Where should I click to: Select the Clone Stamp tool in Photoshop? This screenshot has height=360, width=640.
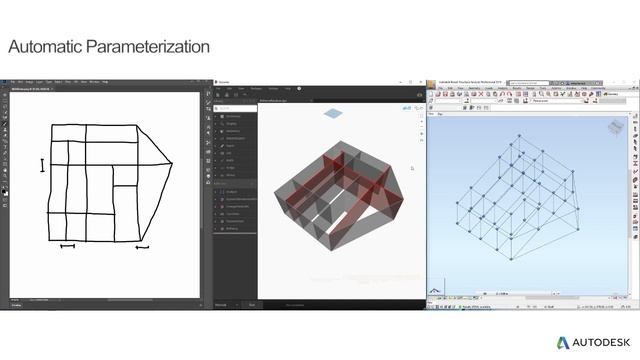click(x=5, y=129)
